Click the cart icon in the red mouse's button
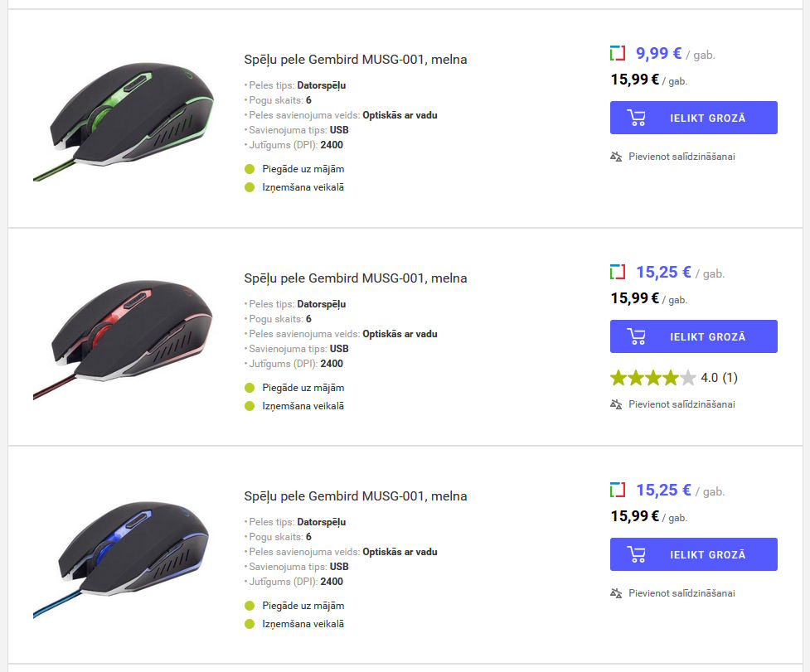 pyautogui.click(x=637, y=336)
